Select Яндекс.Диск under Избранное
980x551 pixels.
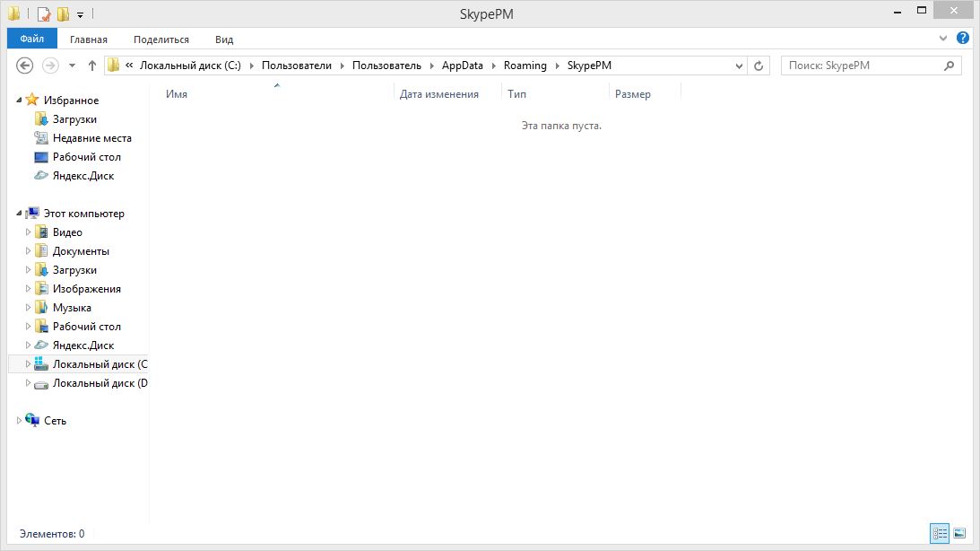tap(82, 176)
